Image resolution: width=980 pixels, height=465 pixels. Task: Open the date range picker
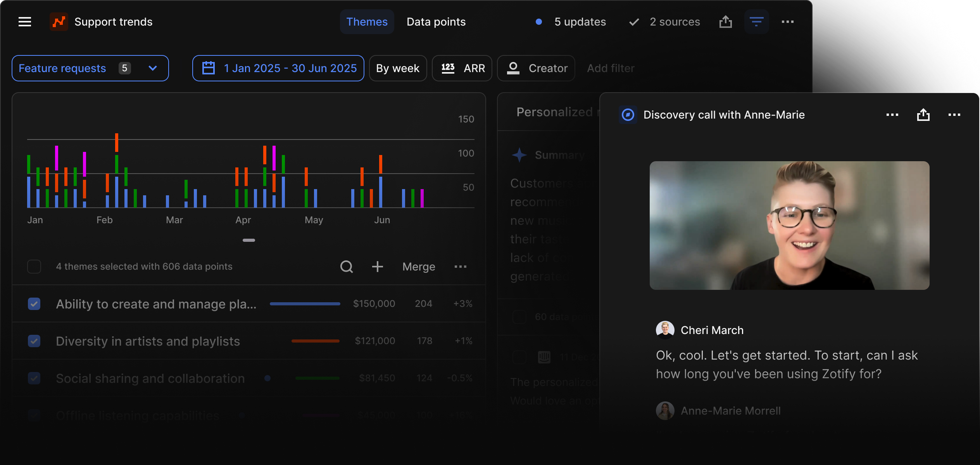(x=278, y=68)
